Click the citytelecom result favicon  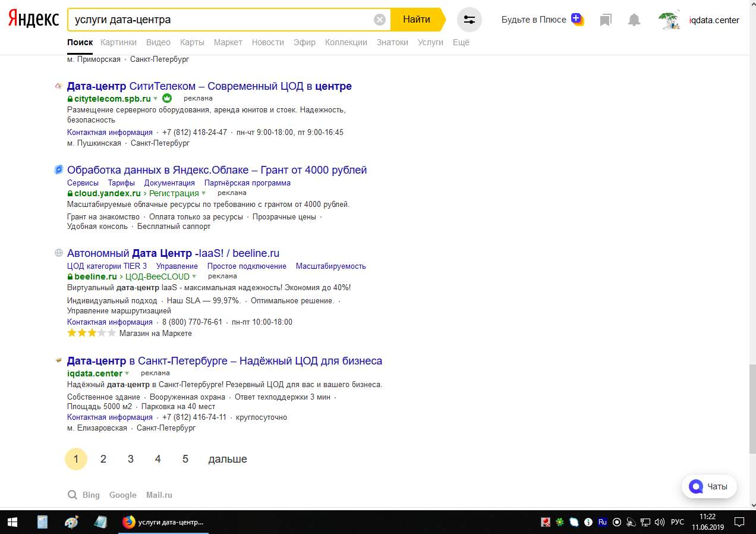pos(59,86)
